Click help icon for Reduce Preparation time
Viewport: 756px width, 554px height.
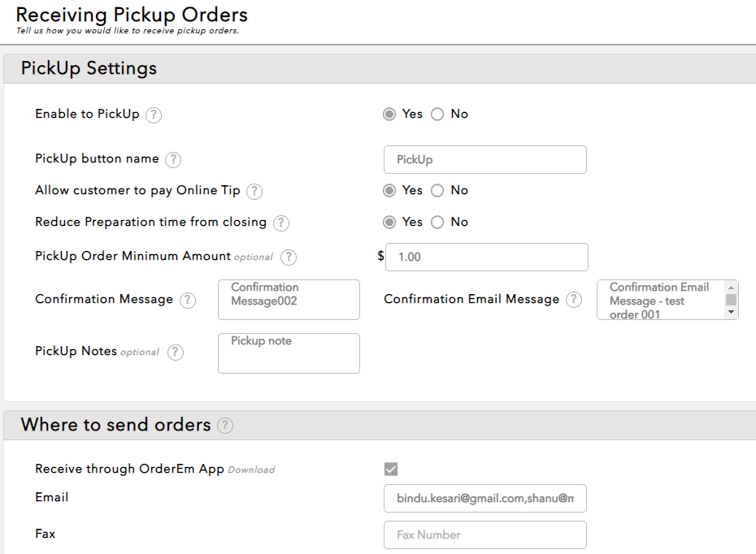[x=281, y=223]
